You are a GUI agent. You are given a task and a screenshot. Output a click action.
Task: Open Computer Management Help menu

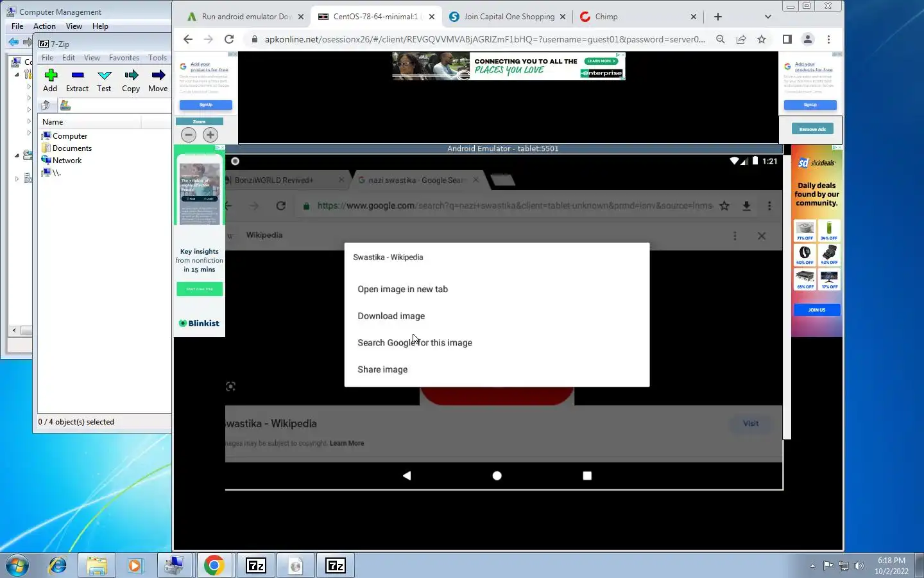tap(100, 26)
